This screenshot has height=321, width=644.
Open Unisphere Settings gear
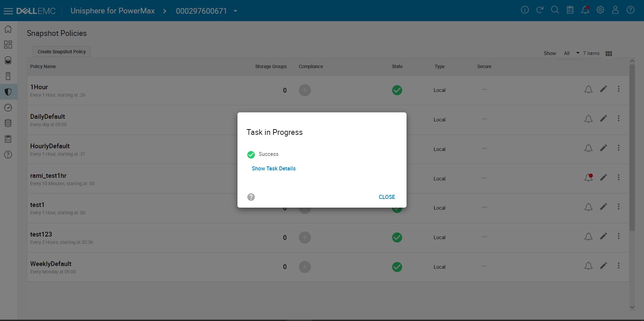[x=600, y=10]
